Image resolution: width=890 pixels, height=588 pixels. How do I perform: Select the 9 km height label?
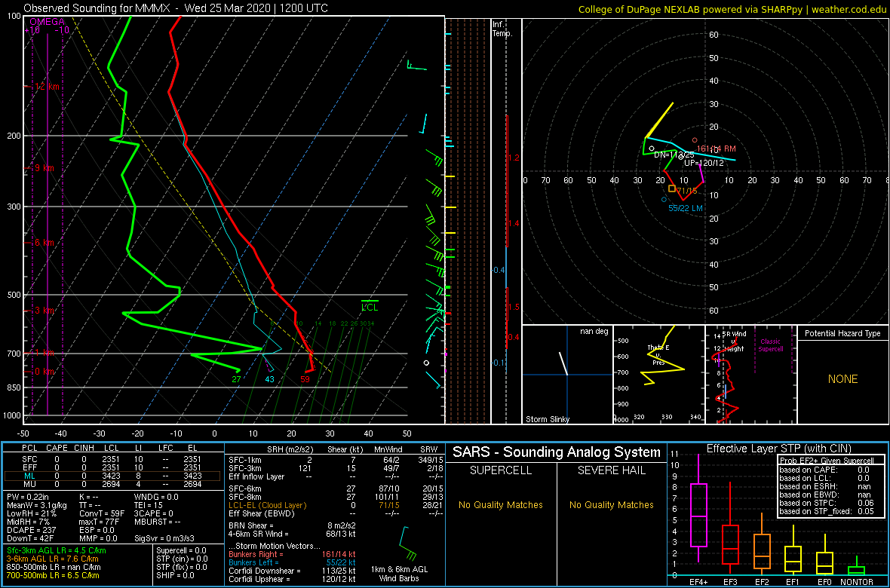point(44,168)
